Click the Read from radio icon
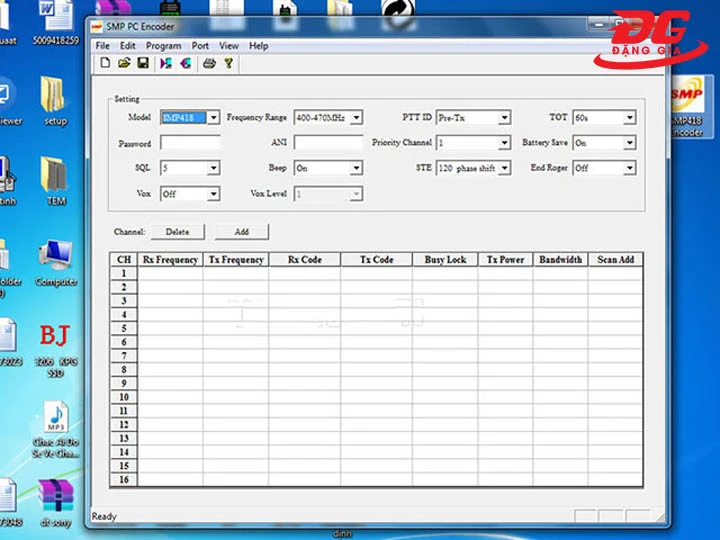The image size is (720, 540). click(166, 63)
